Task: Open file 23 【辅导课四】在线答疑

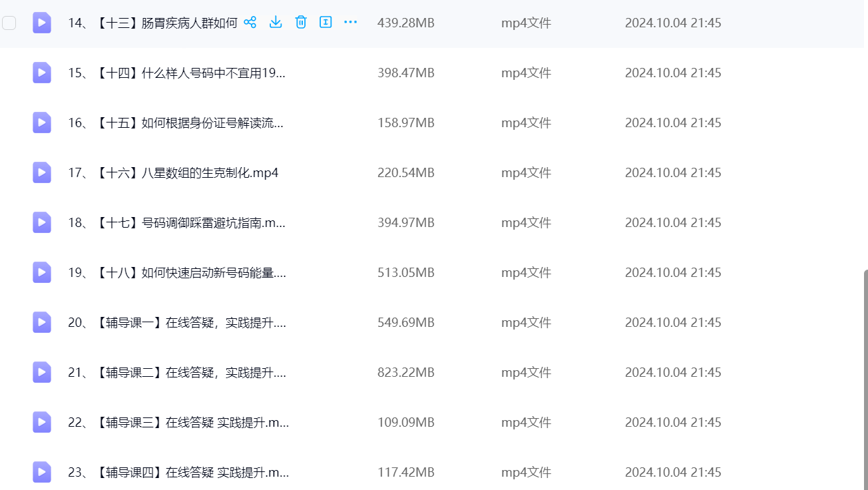Action: tap(178, 472)
